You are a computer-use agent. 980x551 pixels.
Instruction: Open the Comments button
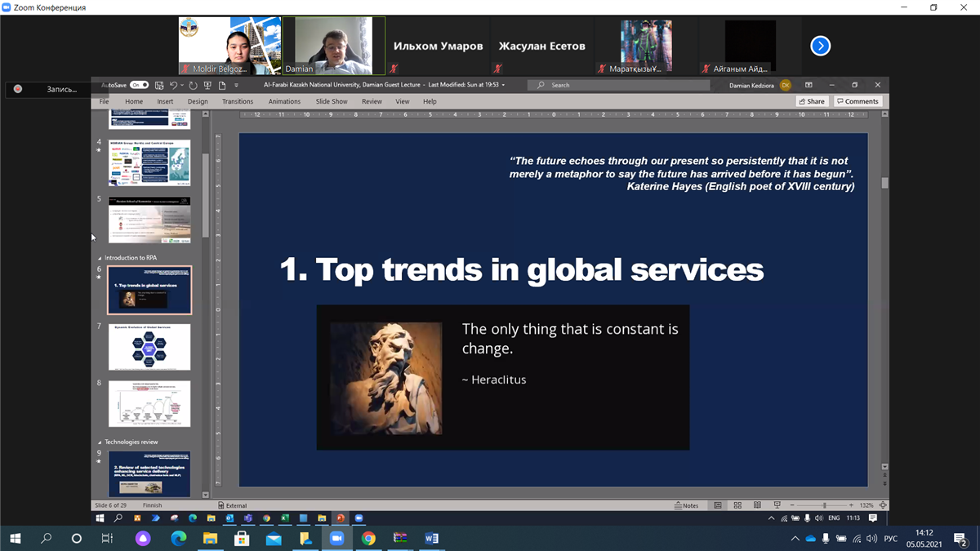(x=857, y=101)
